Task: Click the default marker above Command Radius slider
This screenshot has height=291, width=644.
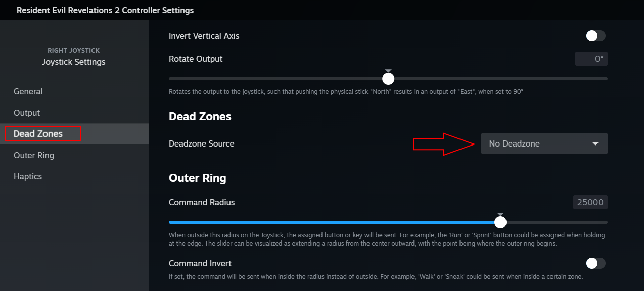Action: (500, 215)
